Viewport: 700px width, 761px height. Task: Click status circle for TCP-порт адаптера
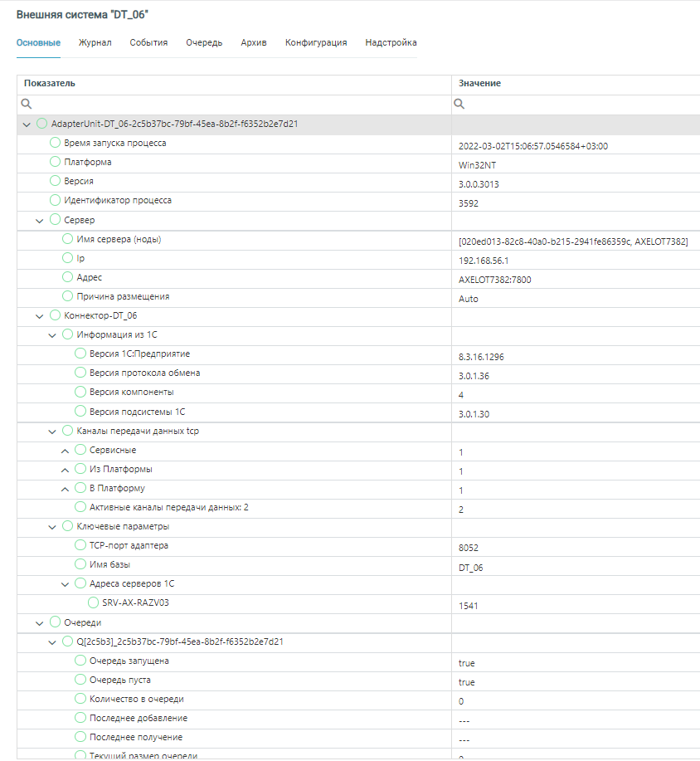(x=80, y=546)
